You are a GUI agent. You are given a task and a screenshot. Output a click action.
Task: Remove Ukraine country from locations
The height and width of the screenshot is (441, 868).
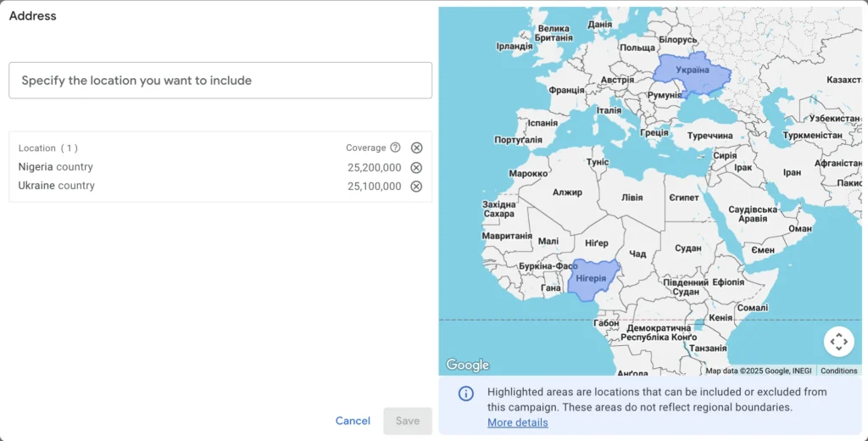click(x=416, y=186)
